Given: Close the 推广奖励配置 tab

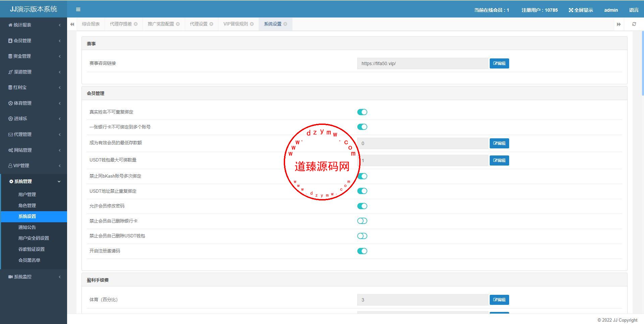Looking at the screenshot, I should [x=178, y=24].
